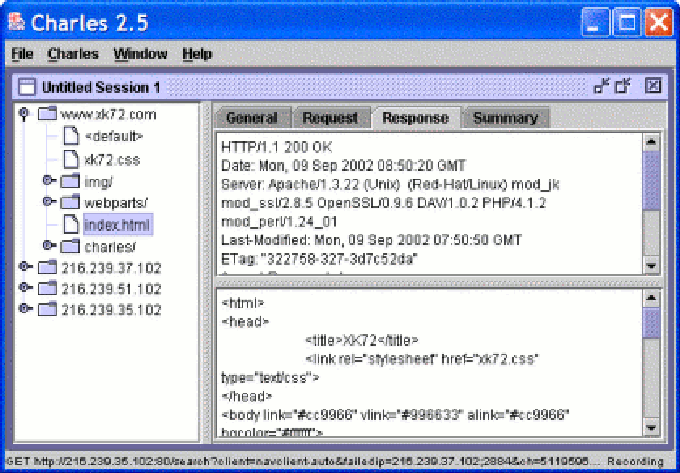Image resolution: width=680 pixels, height=473 pixels.
Task: Click body pane scroll down arrow
Action: (x=651, y=428)
